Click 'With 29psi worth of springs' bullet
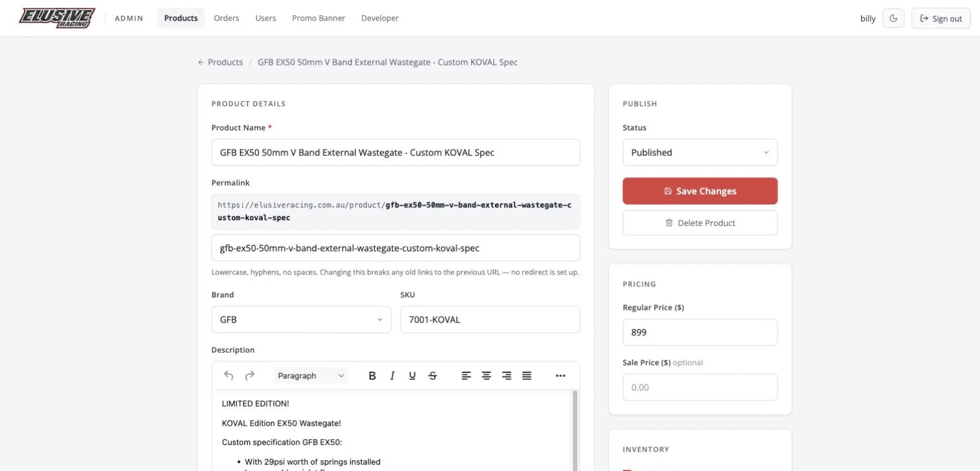This screenshot has width=980, height=471. tap(312, 462)
